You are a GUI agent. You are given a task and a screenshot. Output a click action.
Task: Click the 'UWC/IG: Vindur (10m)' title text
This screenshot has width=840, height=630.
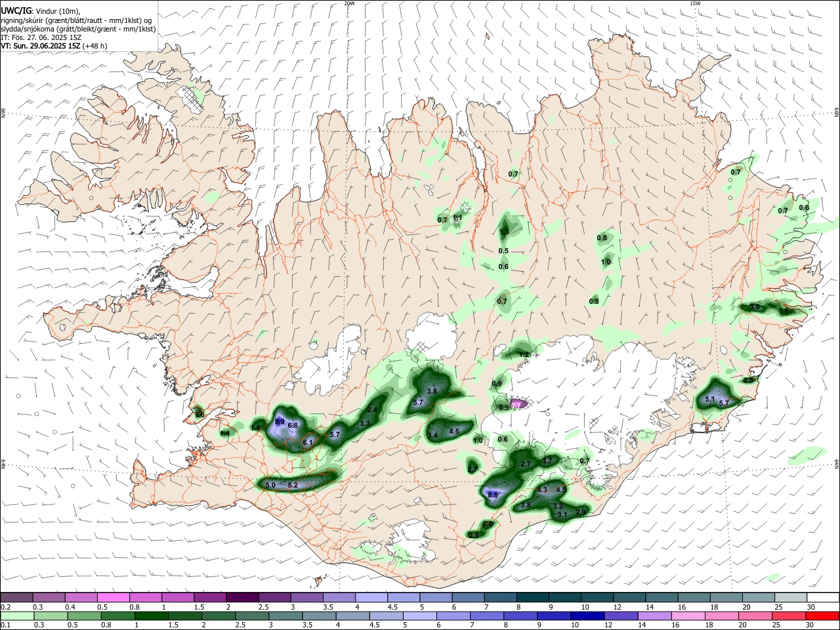tap(41, 11)
